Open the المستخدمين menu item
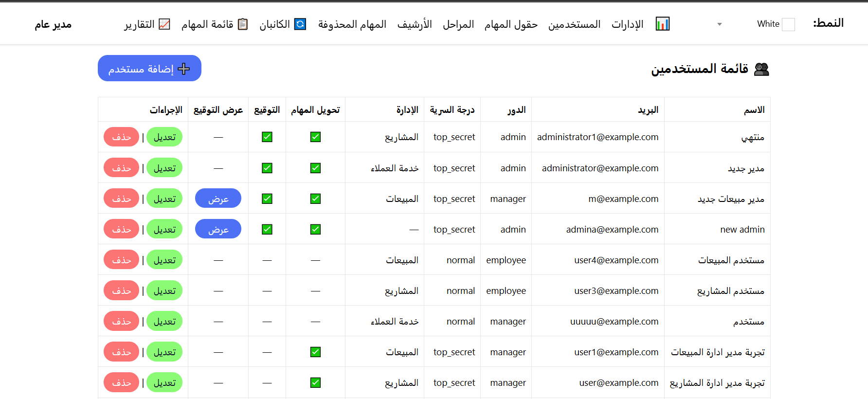868x399 pixels. (574, 24)
